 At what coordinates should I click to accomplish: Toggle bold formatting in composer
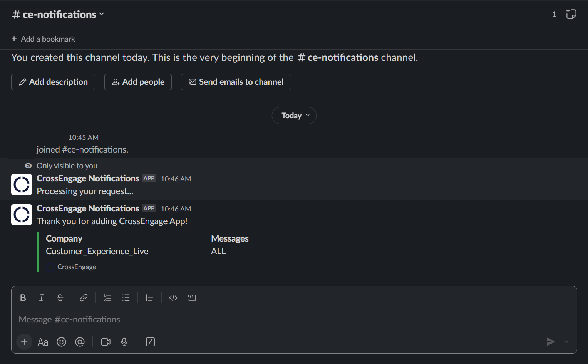(x=23, y=298)
